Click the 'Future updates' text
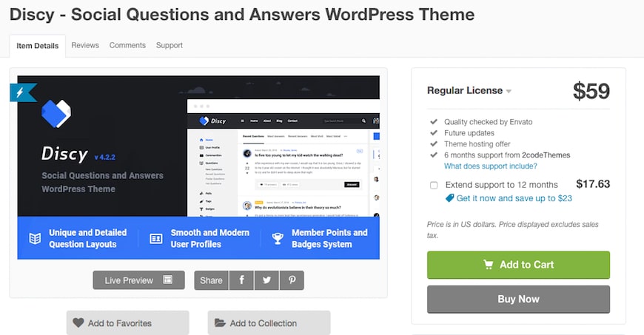The height and width of the screenshot is (335, 644). (x=469, y=133)
